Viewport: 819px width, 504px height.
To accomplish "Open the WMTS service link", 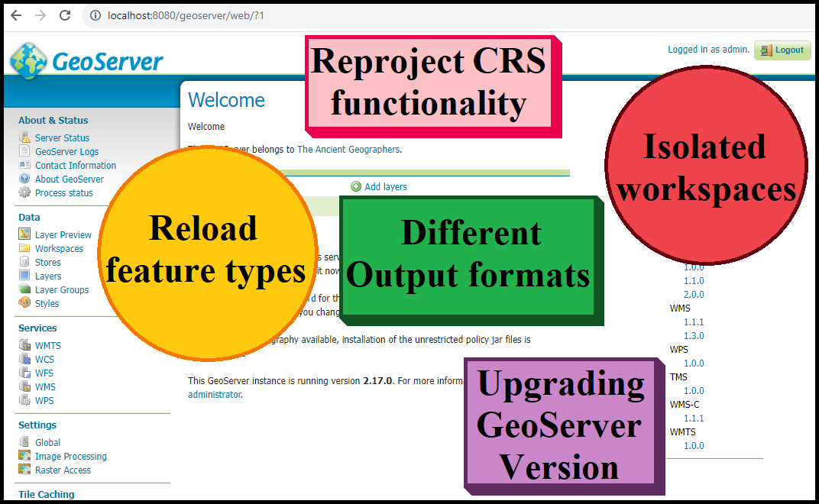I will (48, 346).
